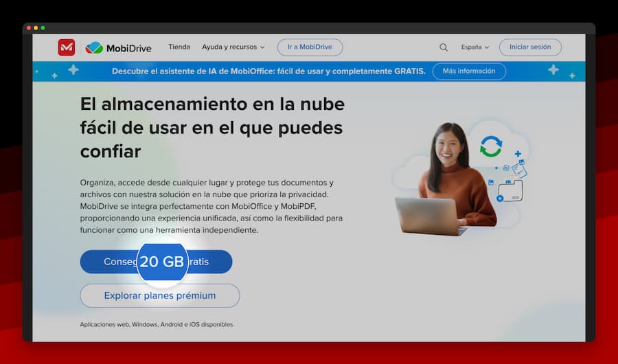Click the headline El almacenamiento en la nube
Viewport: 618px width, 364px height.
[212, 127]
